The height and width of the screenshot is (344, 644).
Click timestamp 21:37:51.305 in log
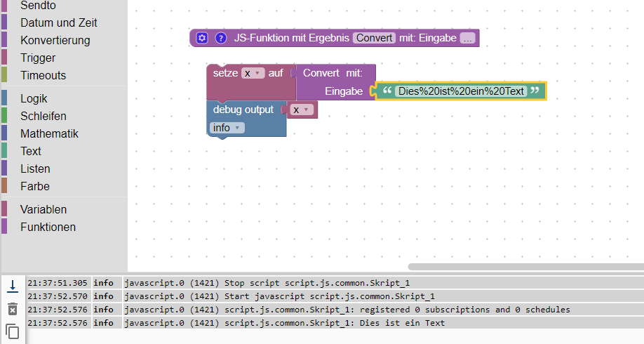58,283
